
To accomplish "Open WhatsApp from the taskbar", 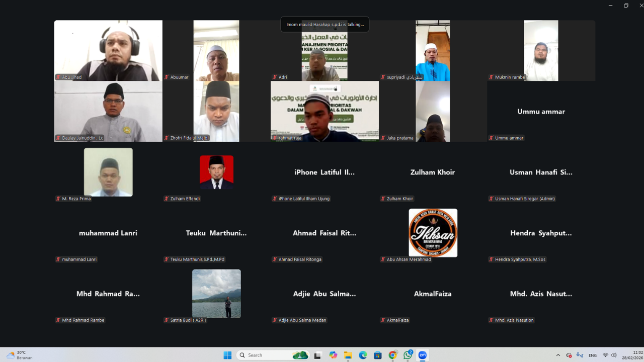I will pos(408,355).
